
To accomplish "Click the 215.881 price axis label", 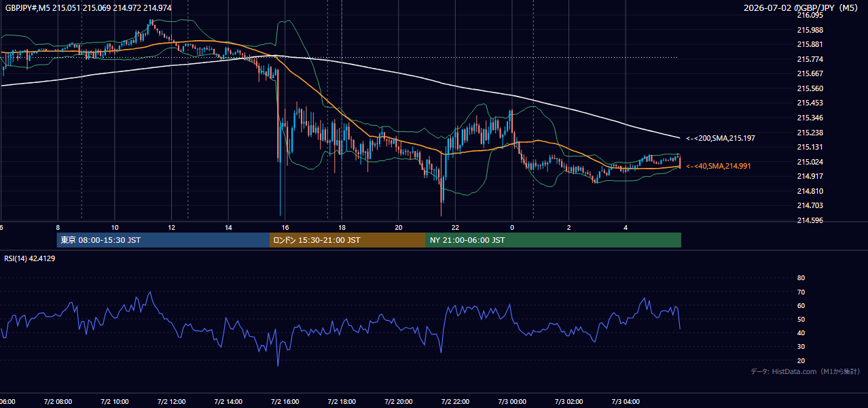I will point(810,45).
